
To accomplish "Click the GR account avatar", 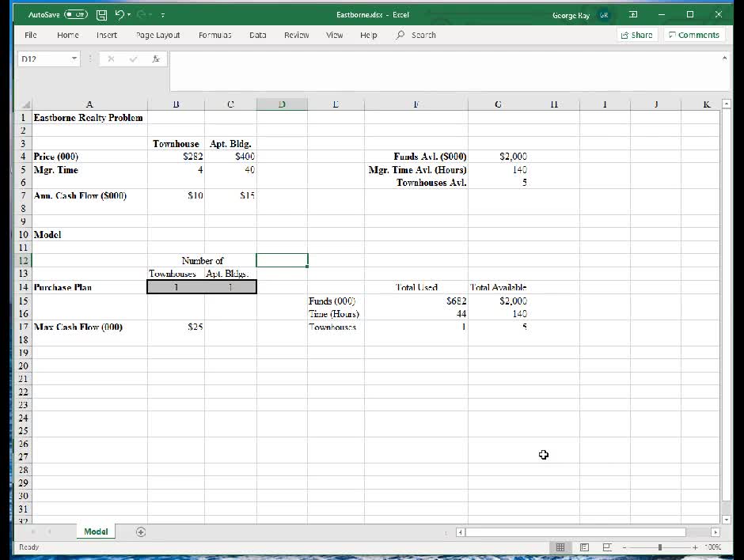I will pyautogui.click(x=604, y=15).
